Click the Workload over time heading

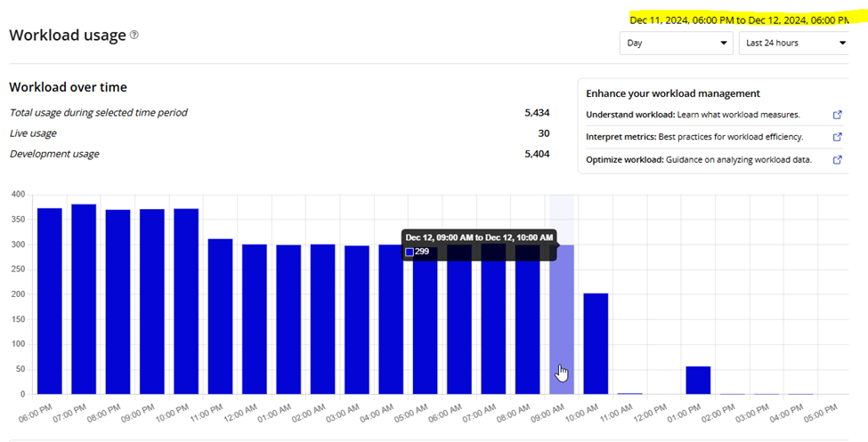click(x=68, y=87)
